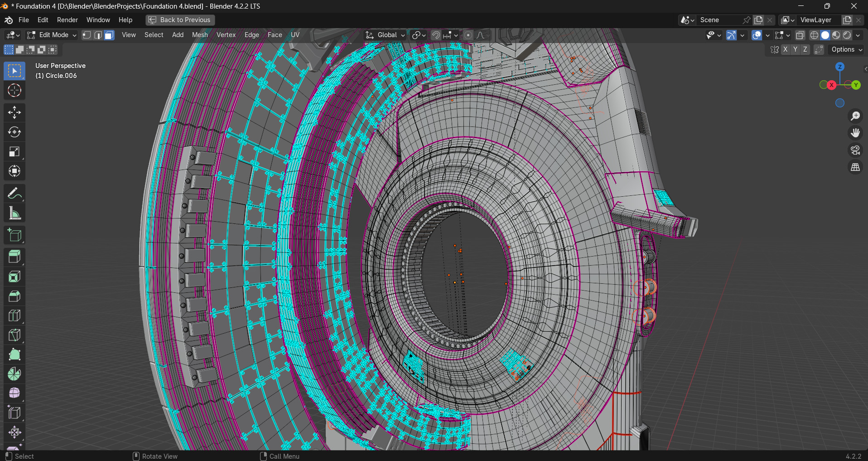Switch to solid viewport shading
Image resolution: width=868 pixels, height=461 pixels.
pos(825,35)
